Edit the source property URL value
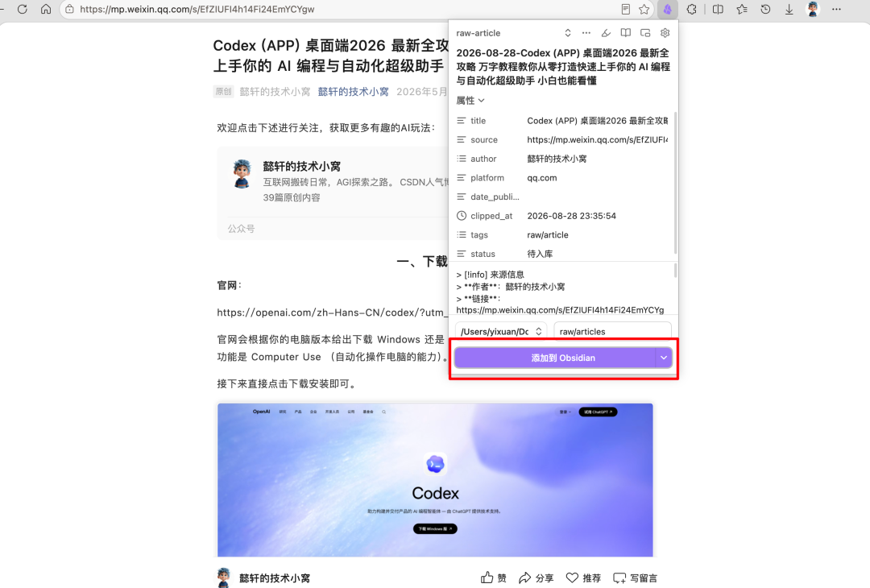Screen dimensions: 870x588 pyautogui.click(x=598, y=140)
